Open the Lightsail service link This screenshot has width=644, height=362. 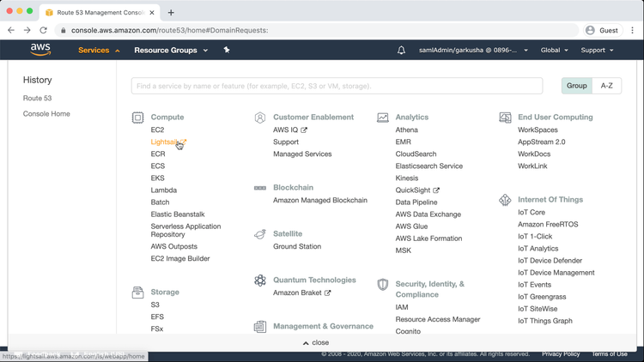[x=164, y=142]
